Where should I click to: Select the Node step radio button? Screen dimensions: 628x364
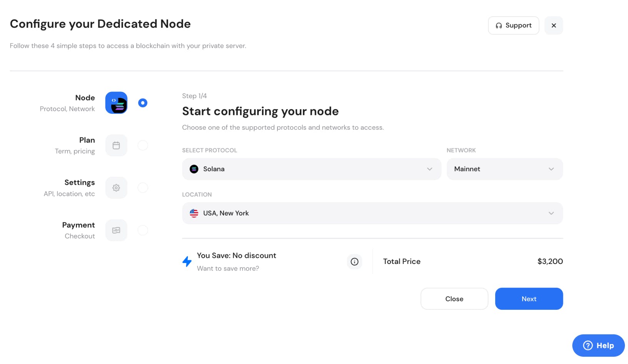pos(142,103)
